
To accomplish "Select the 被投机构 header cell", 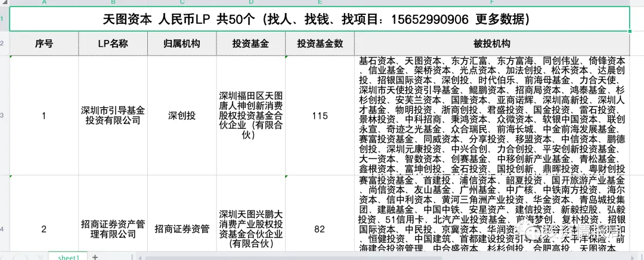I will point(492,44).
